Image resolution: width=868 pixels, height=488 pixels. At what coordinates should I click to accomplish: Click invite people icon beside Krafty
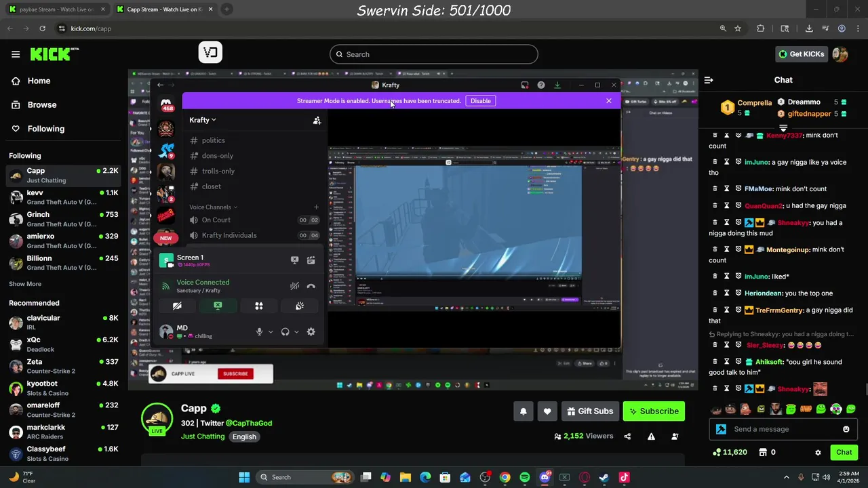point(317,120)
